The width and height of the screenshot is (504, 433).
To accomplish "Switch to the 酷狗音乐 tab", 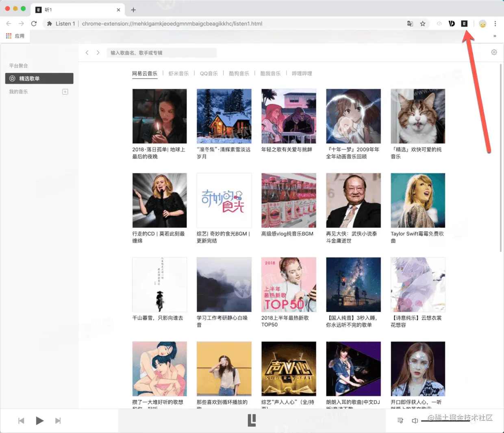I will coord(239,74).
